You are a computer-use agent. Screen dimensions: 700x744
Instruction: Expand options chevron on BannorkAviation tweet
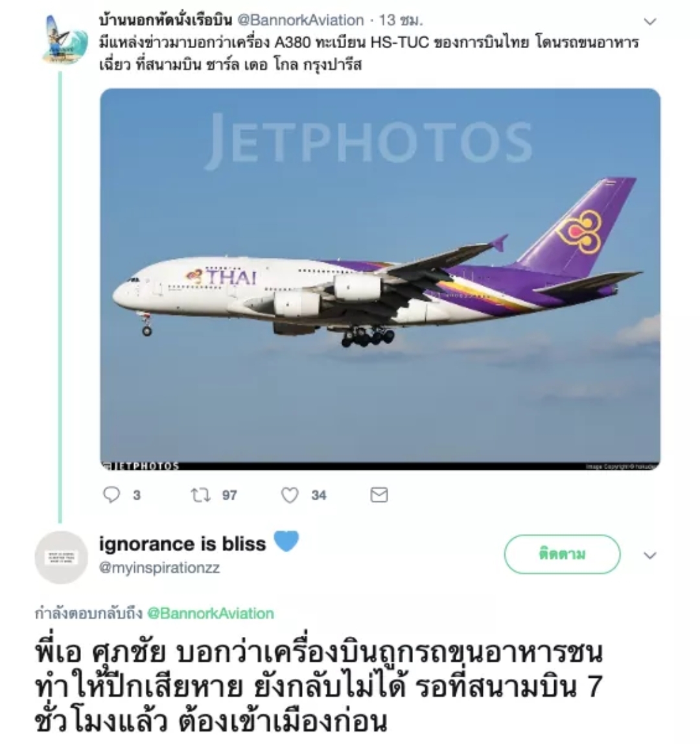coord(649,21)
